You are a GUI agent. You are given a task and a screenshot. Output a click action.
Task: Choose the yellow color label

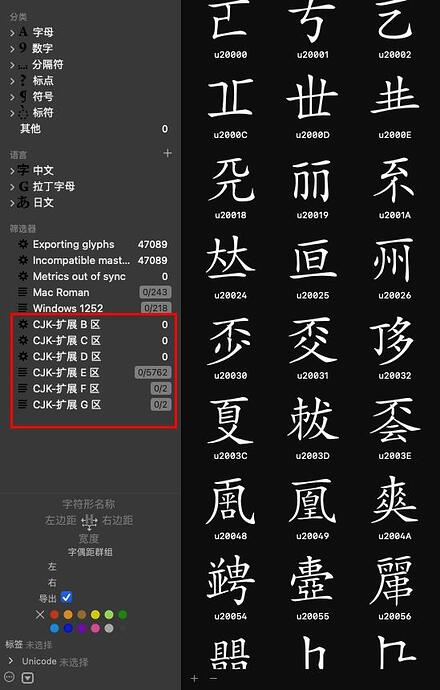point(95,614)
